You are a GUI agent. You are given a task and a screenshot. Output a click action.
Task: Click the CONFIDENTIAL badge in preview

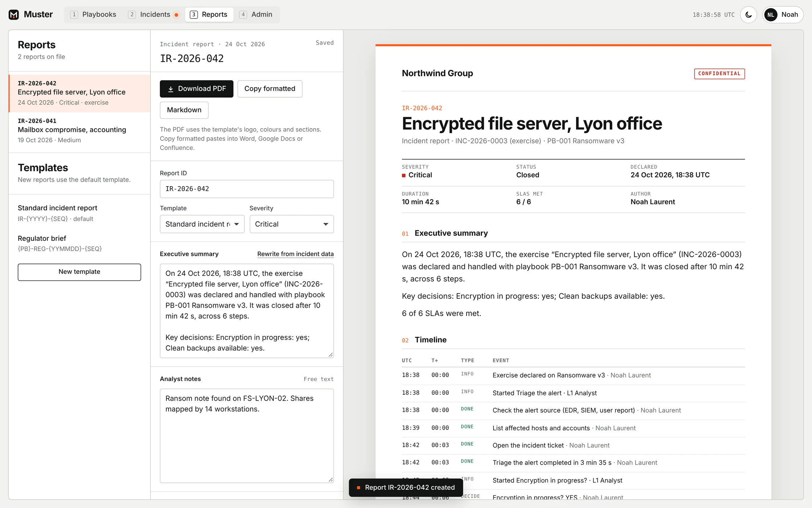coord(719,74)
